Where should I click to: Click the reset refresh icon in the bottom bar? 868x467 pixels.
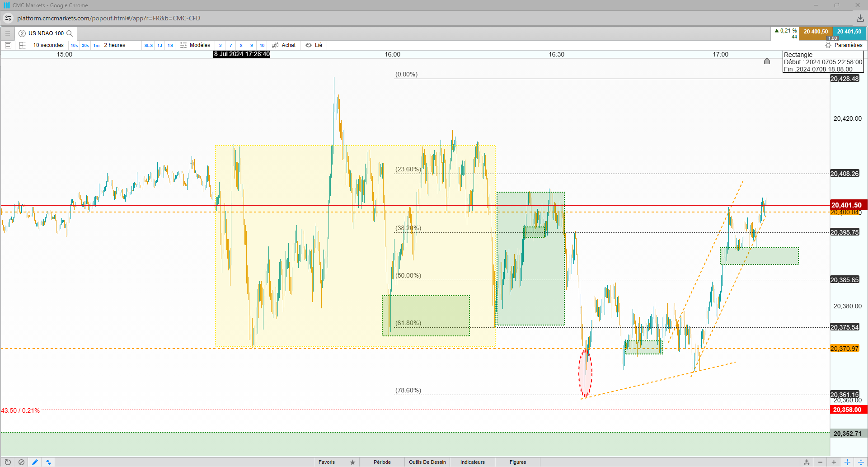click(8, 462)
